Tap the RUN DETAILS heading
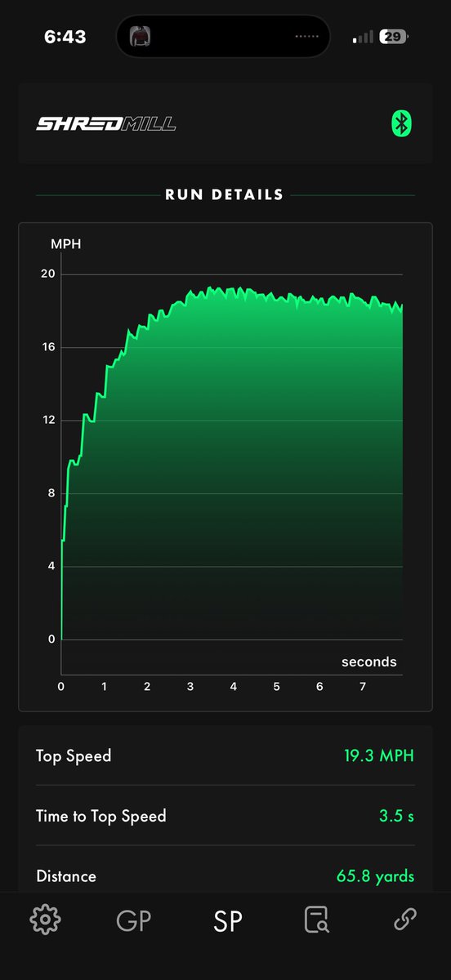The image size is (451, 980). (225, 195)
